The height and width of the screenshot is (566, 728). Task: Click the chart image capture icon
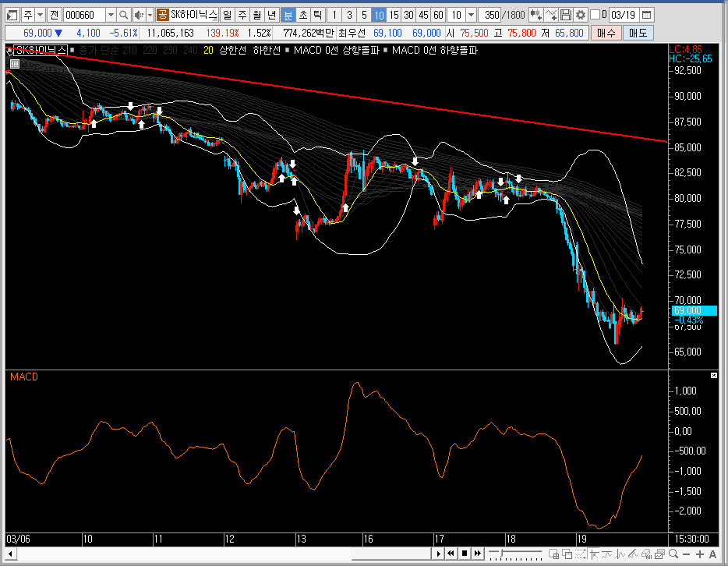[x=659, y=554]
